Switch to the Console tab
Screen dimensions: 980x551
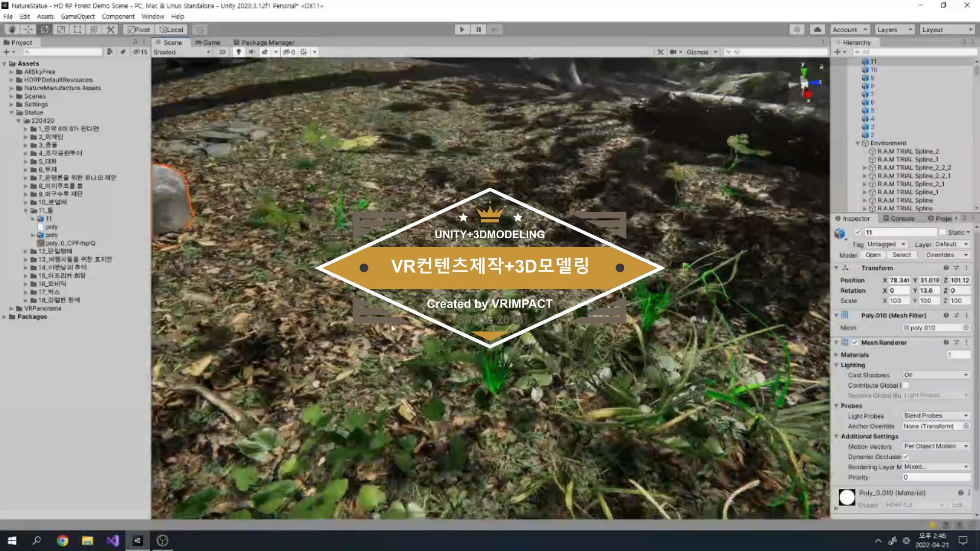click(898, 218)
